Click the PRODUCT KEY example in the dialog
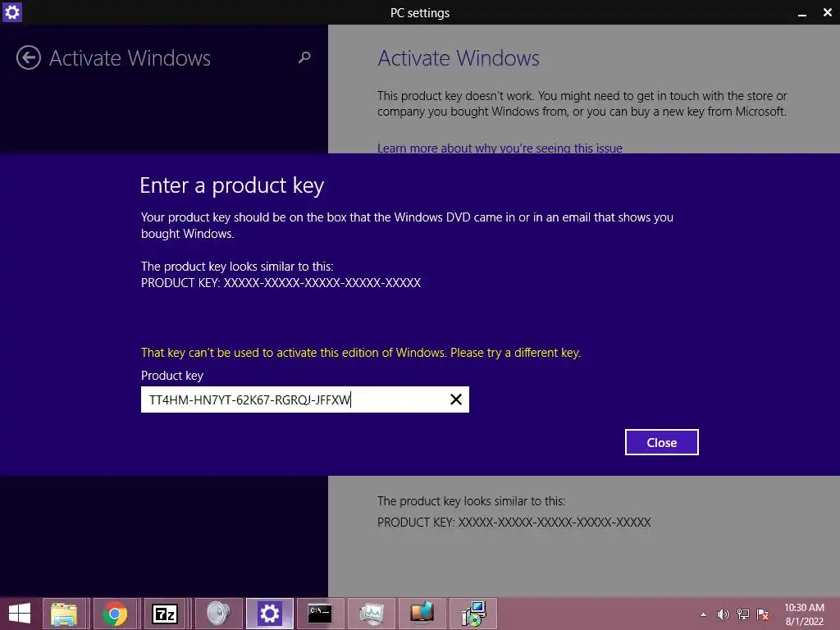This screenshot has height=630, width=840. coord(281,283)
